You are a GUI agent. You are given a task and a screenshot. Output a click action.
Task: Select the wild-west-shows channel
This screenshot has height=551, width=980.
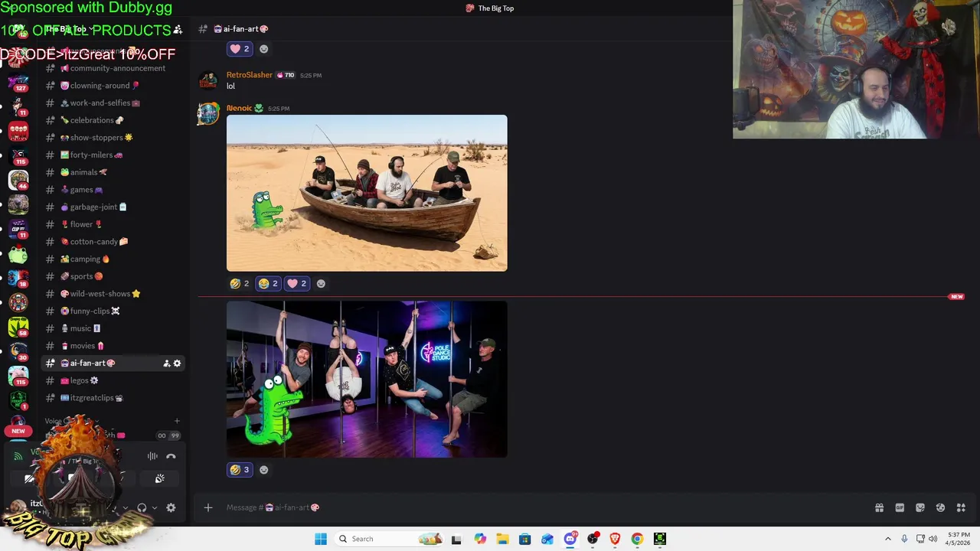[x=113, y=294]
